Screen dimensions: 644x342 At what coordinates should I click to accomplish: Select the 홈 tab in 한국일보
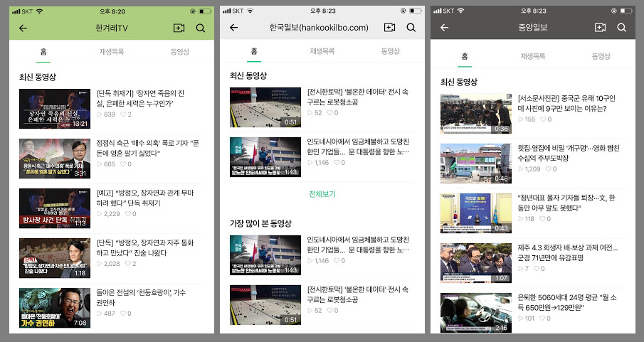(x=254, y=51)
